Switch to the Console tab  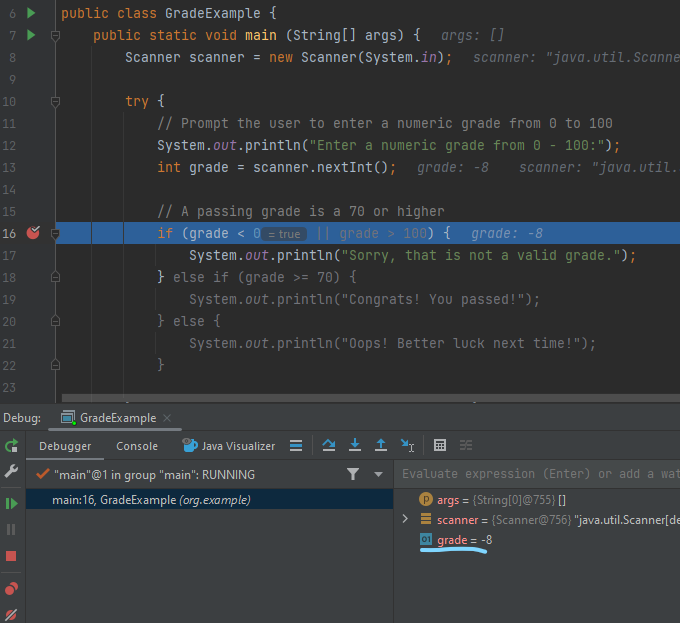click(137, 446)
